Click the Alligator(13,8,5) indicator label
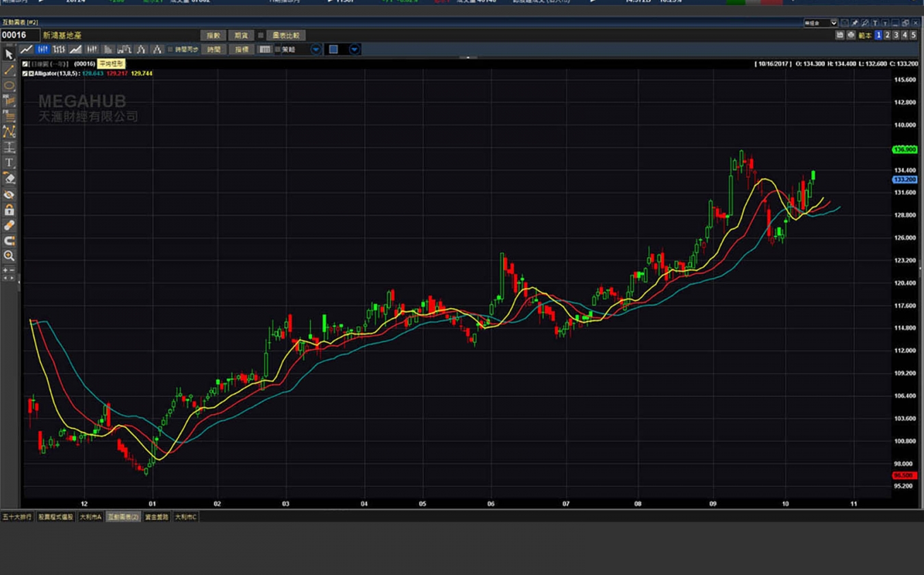Image resolution: width=924 pixels, height=575 pixels. click(57, 73)
